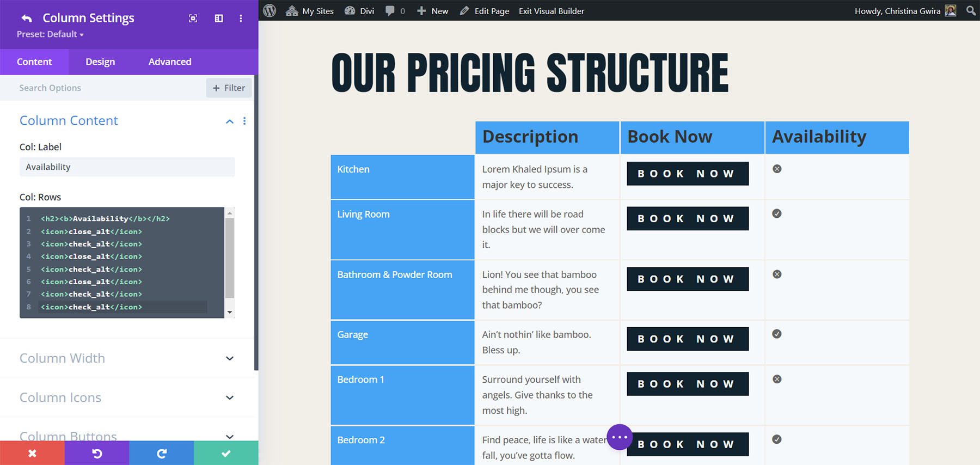Open the comments bubble in admin bar
Viewport: 980px width, 465px height.
pyautogui.click(x=390, y=10)
